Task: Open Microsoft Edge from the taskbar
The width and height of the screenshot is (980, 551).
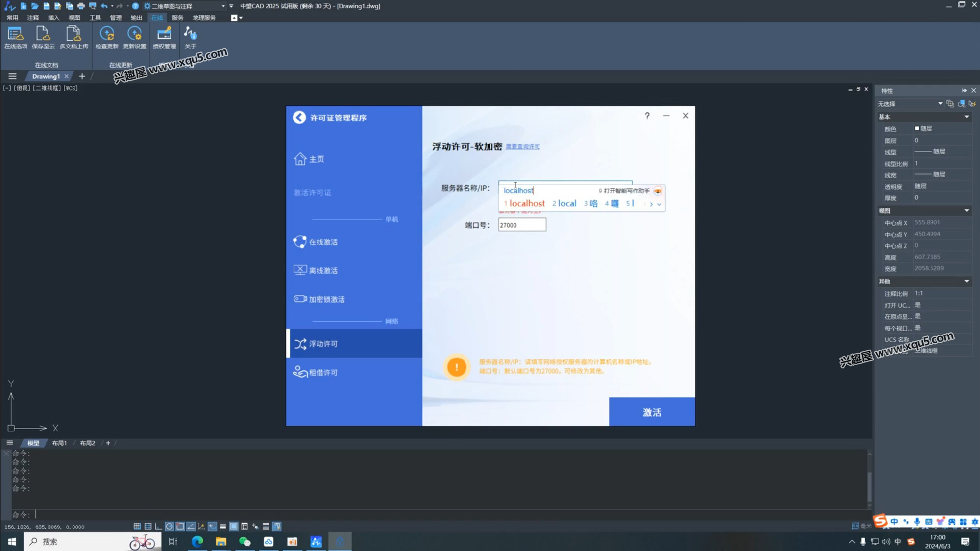Action: tap(197, 541)
